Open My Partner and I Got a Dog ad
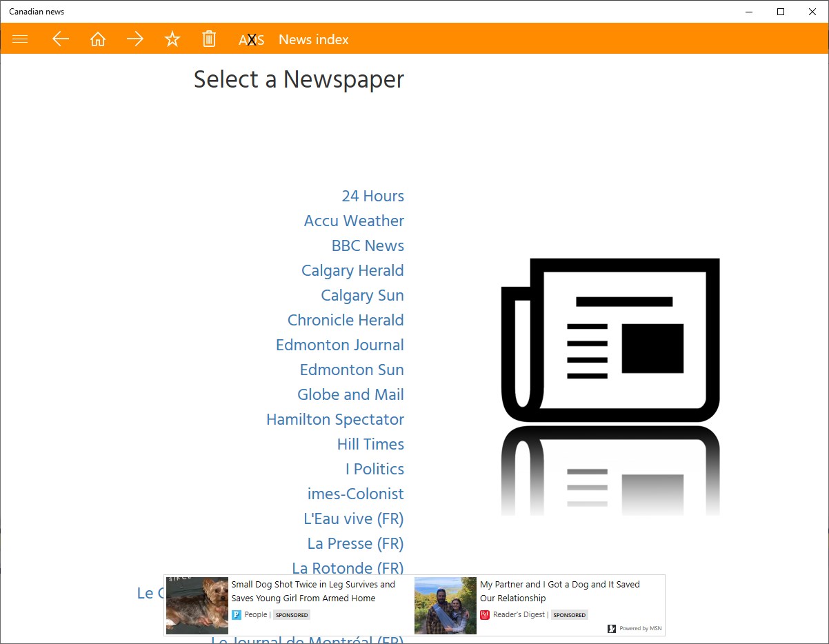This screenshot has width=829, height=644. pos(560,592)
